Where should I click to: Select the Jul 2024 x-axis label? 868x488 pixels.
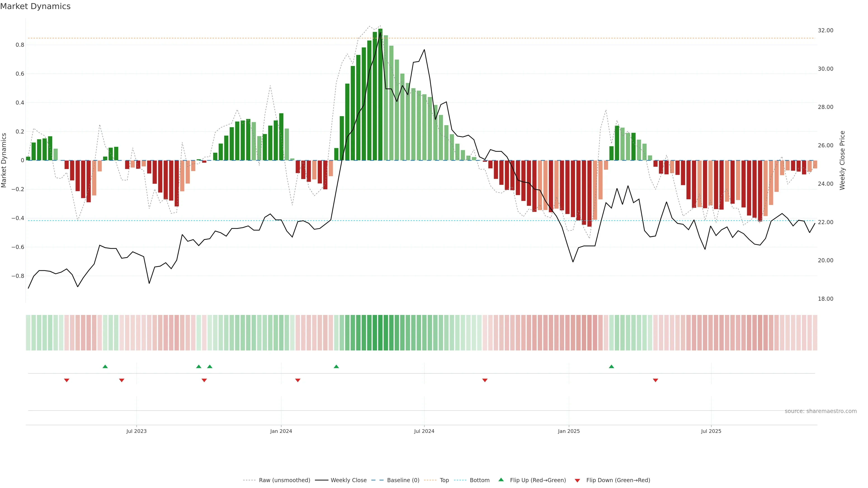[x=424, y=431]
